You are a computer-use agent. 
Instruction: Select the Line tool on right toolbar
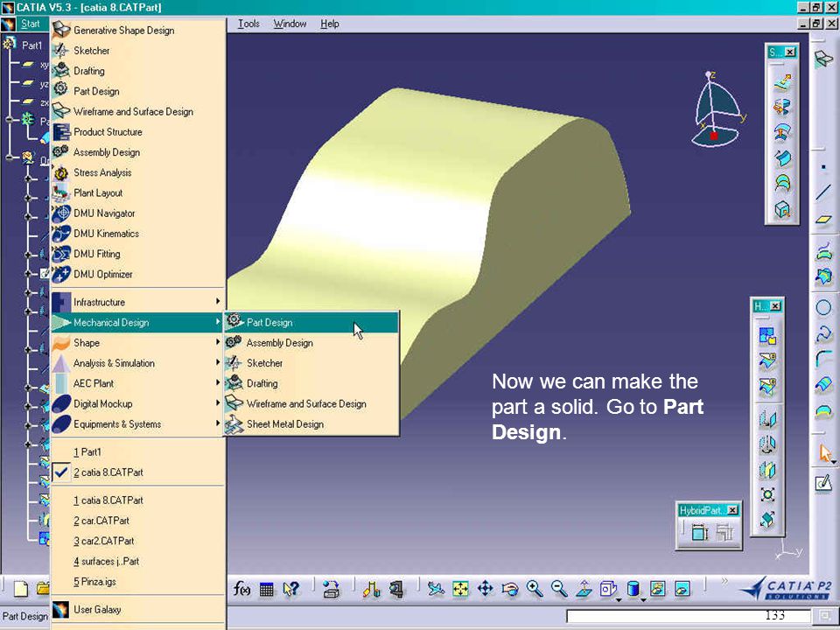click(823, 192)
